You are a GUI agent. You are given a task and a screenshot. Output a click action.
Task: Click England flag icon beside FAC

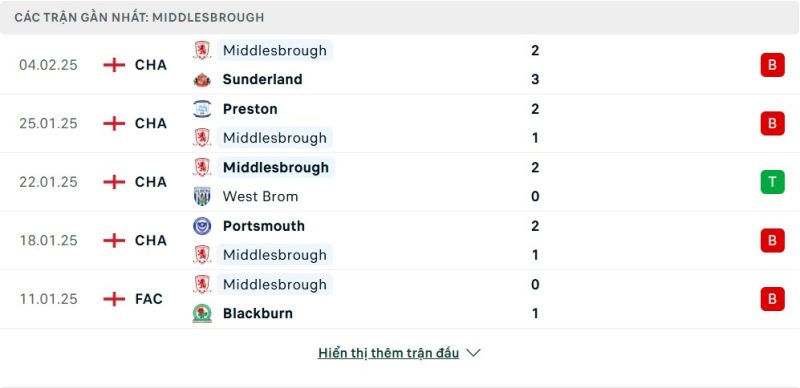114,299
